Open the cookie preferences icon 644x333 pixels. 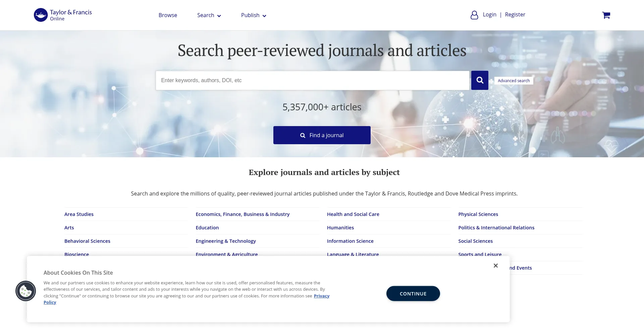point(25,291)
